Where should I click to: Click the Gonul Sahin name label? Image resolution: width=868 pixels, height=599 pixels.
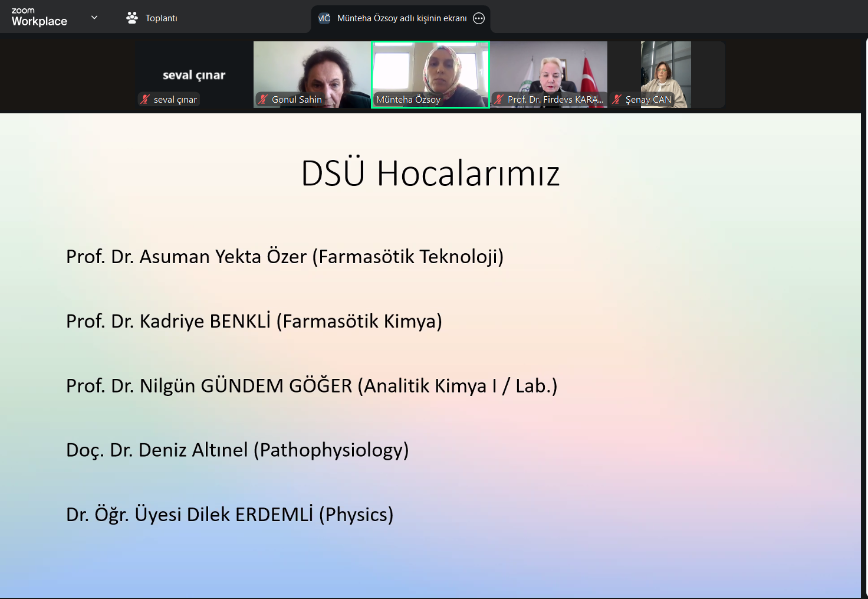coord(297,99)
